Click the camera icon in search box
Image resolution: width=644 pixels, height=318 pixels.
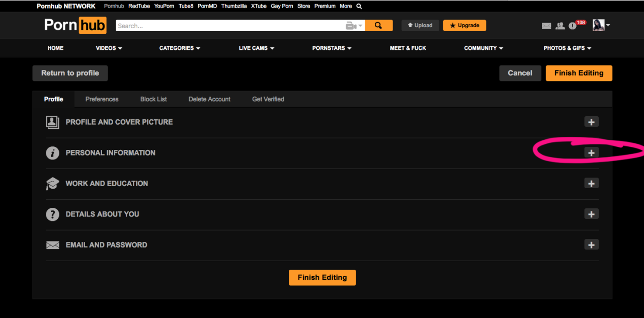351,26
